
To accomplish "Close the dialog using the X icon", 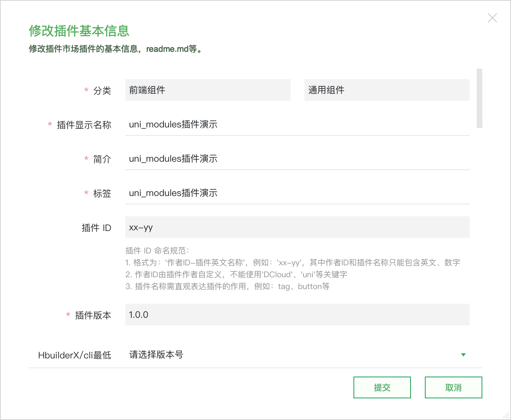I will point(492,17).
